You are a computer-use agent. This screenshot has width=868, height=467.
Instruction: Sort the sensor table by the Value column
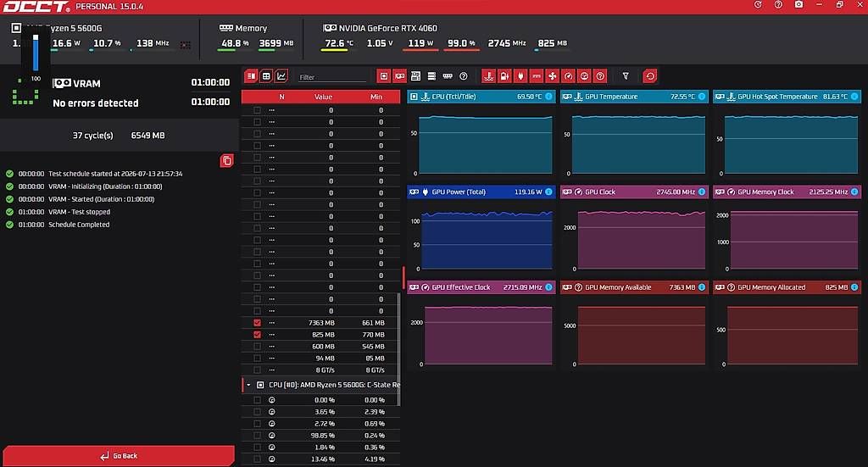[x=323, y=97]
